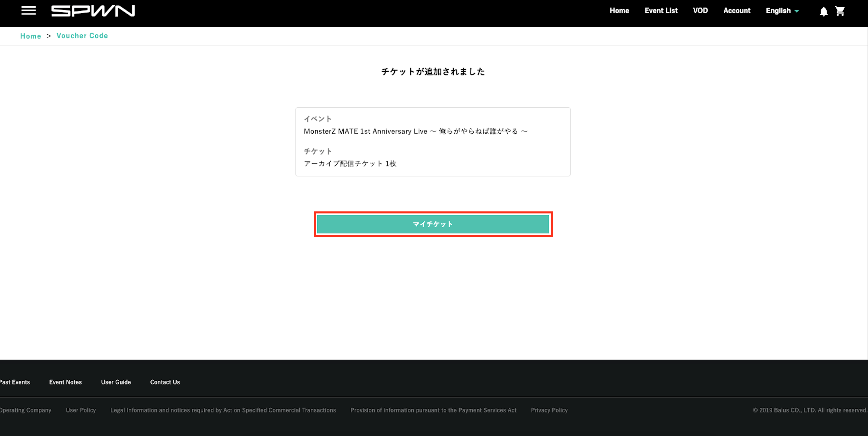This screenshot has width=868, height=436.
Task: Click the チケット label in the card
Action: tap(318, 151)
